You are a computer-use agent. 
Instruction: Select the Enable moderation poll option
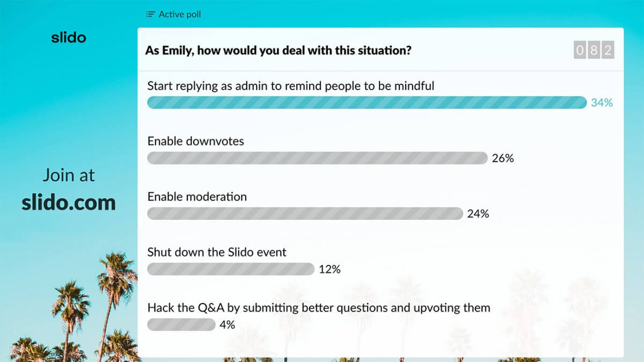pyautogui.click(x=196, y=197)
